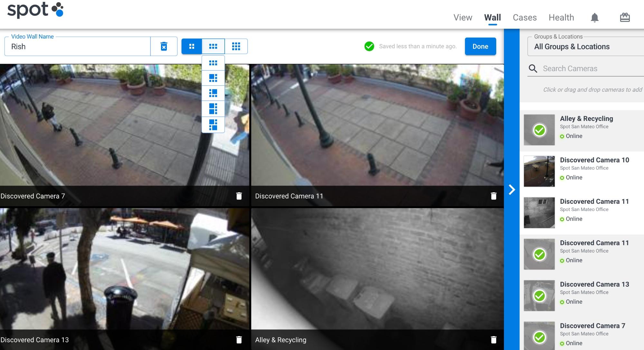Screen dimensions: 644x350
Task: Click Discovered Camera 13 name in sidebar
Action: click(594, 284)
